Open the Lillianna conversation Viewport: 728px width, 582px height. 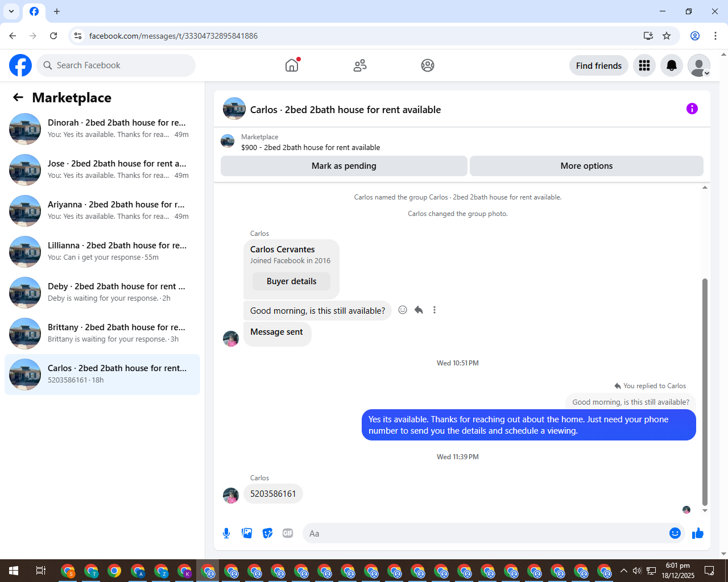click(x=102, y=252)
